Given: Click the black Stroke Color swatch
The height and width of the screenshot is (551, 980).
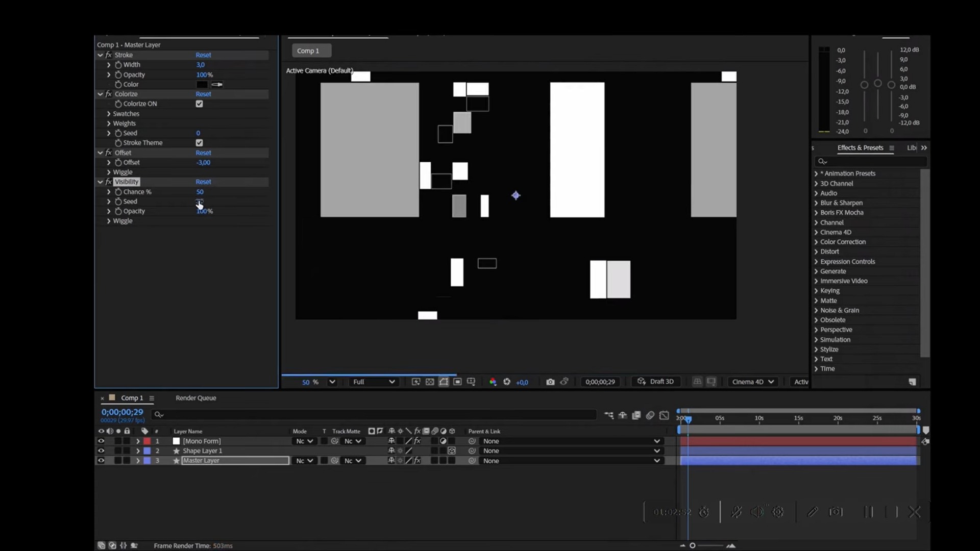Looking at the screenshot, I should pyautogui.click(x=202, y=85).
